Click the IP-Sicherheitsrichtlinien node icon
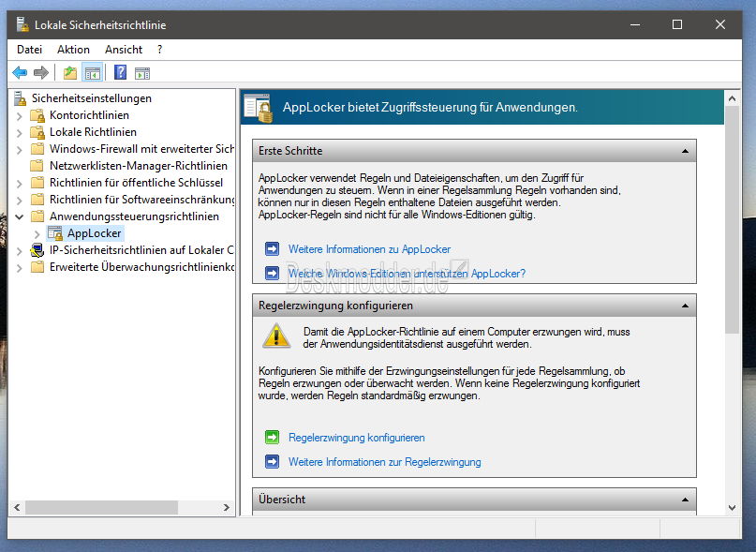 pos(37,250)
